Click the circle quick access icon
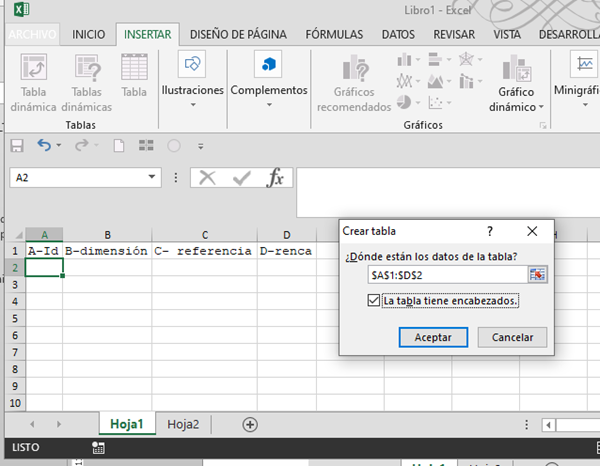Viewport: 600px width, 466px height. point(174,146)
